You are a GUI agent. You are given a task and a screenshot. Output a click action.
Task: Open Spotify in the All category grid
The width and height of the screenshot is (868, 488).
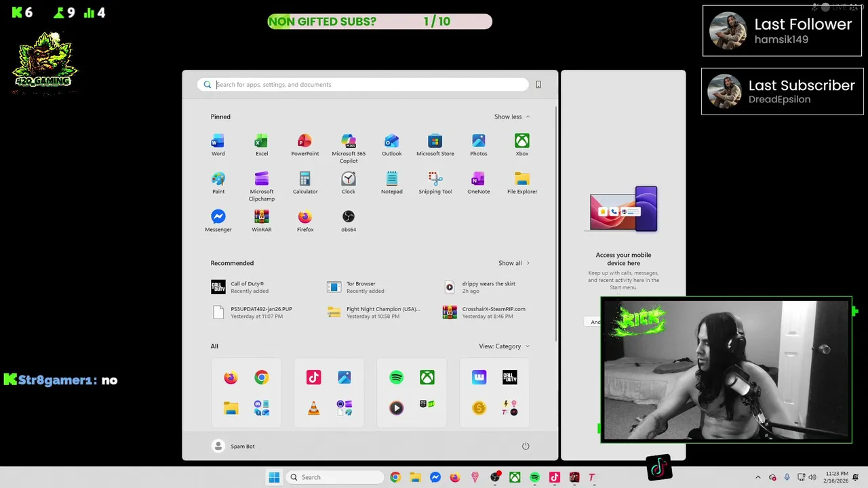point(396,378)
